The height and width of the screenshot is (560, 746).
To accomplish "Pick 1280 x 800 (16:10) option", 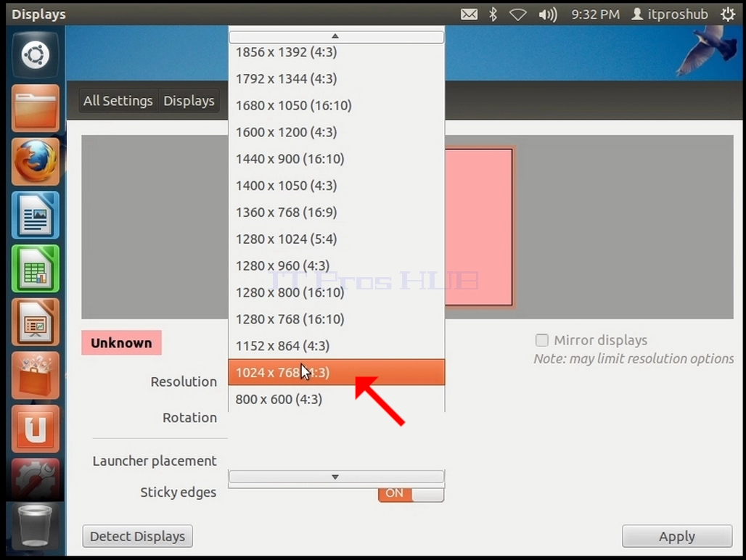I will 337,292.
